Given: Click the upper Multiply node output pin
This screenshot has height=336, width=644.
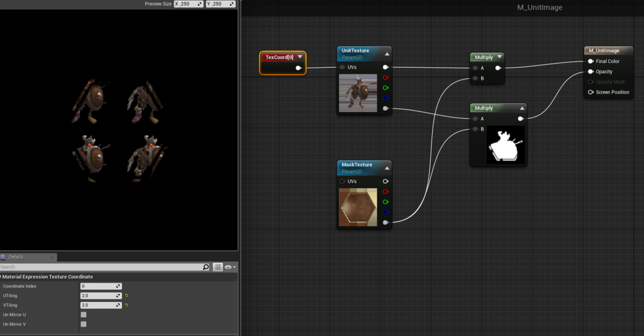Looking at the screenshot, I should (x=498, y=68).
